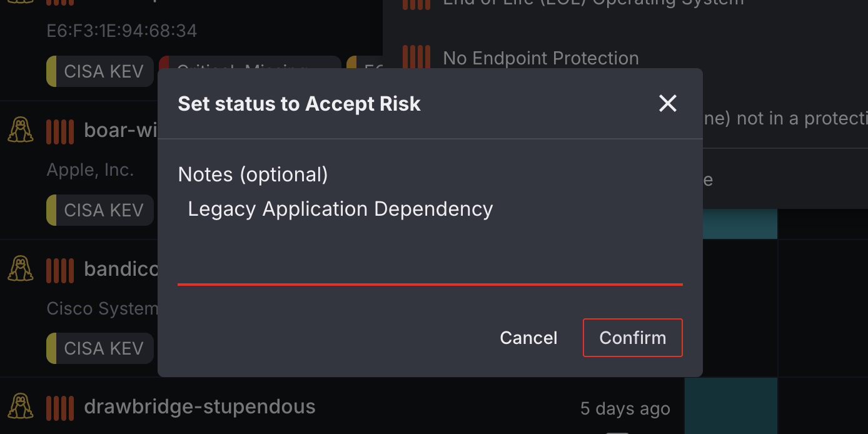Screen dimensions: 868x434
Task: Close the Accept Risk dialog with X
Action: coord(668,103)
